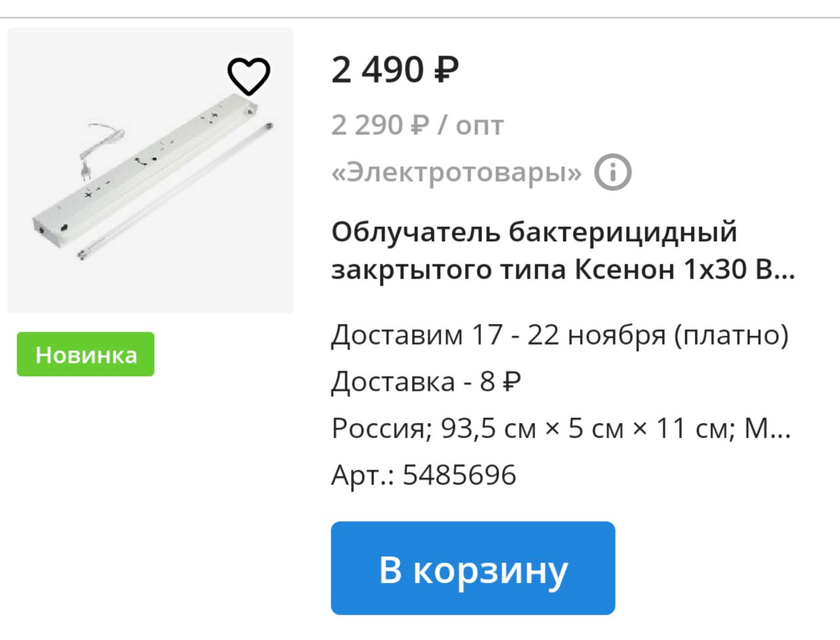Click the article number 5485696

(459, 475)
